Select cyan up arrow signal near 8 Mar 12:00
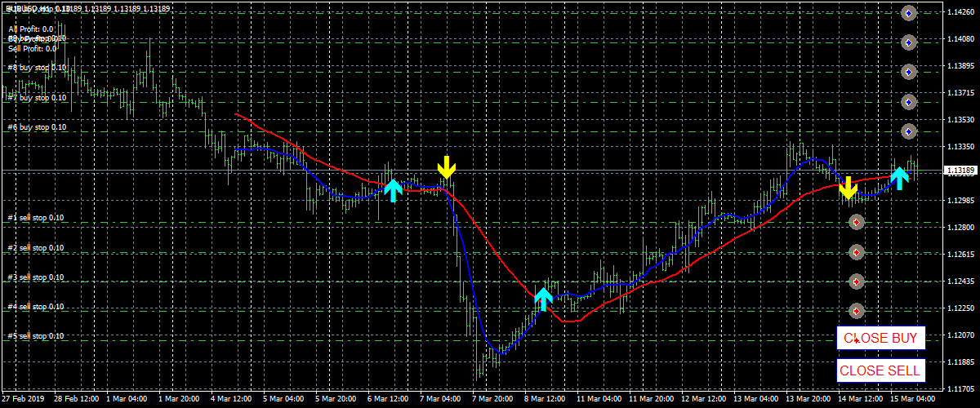Screen dimensions: 980x408 click(543, 299)
